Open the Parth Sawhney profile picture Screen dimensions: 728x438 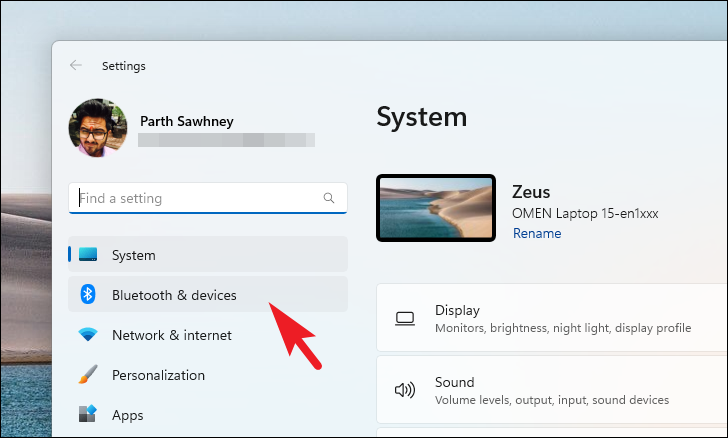[x=98, y=128]
